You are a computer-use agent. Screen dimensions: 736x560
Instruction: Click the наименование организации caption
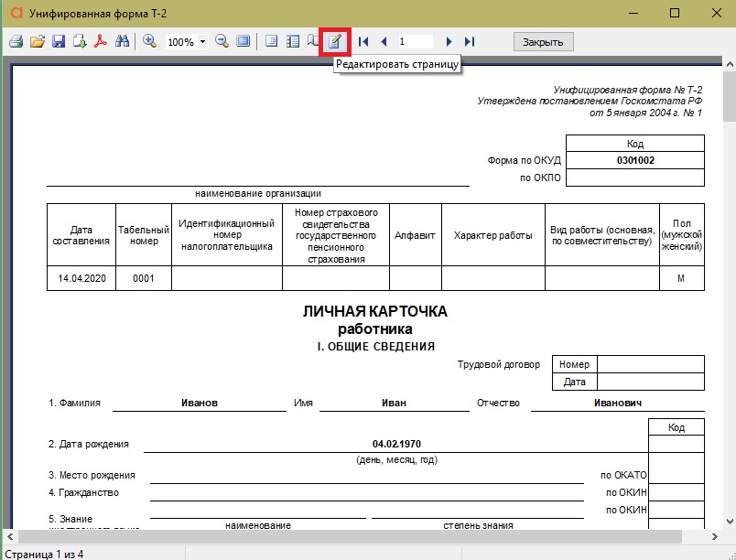(258, 193)
